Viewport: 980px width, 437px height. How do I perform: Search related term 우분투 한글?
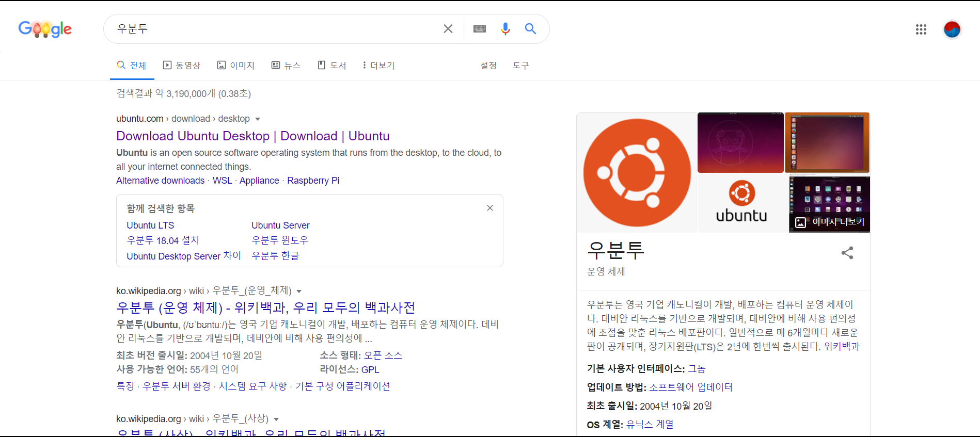point(275,256)
